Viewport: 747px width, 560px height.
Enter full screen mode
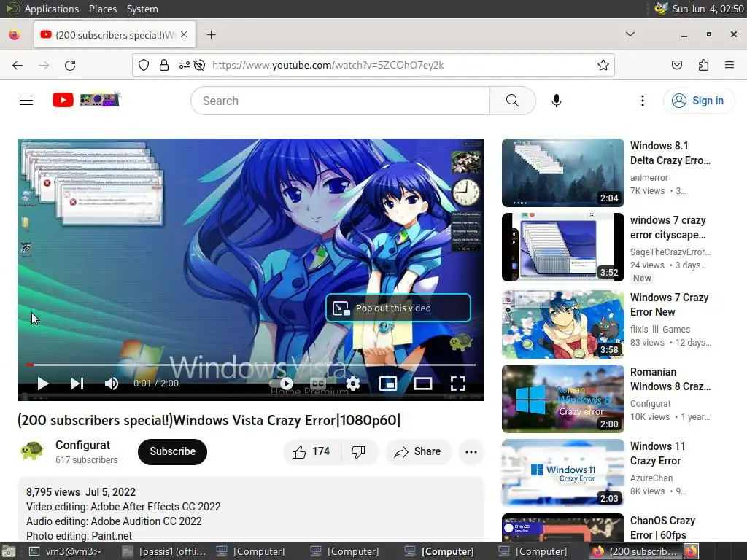pyautogui.click(x=458, y=384)
